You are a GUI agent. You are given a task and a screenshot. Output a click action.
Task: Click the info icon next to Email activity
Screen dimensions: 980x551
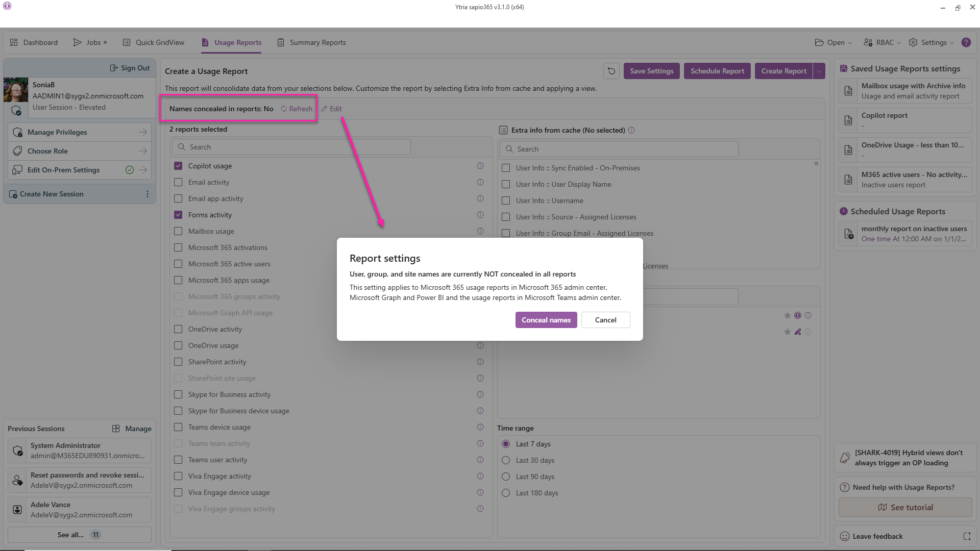(480, 182)
